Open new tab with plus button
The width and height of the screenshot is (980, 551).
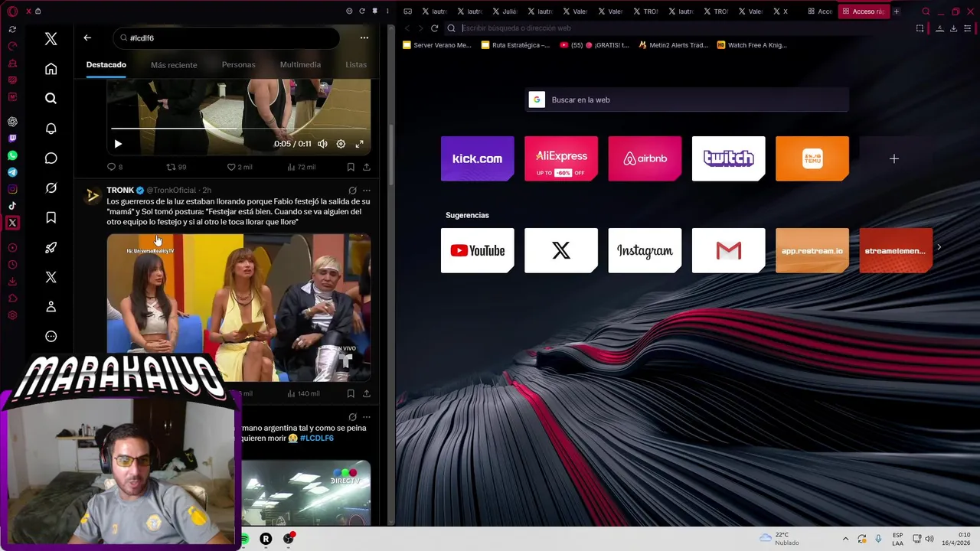(x=896, y=11)
